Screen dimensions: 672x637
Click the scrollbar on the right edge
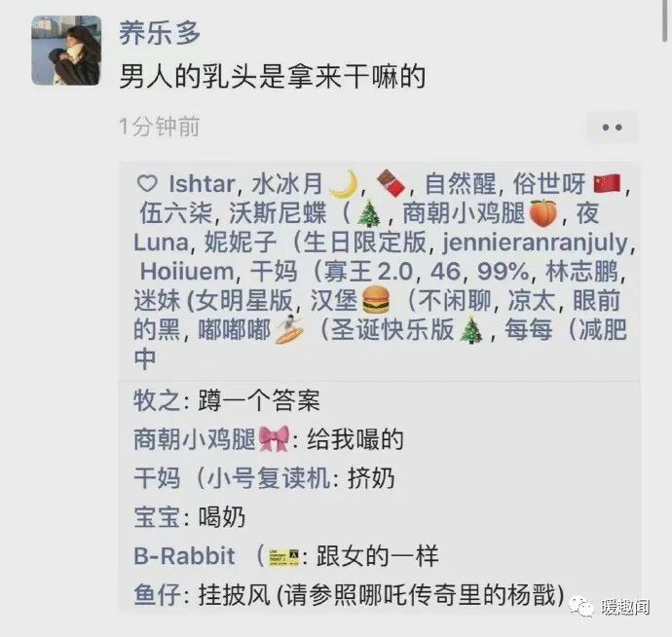tap(665, 21)
